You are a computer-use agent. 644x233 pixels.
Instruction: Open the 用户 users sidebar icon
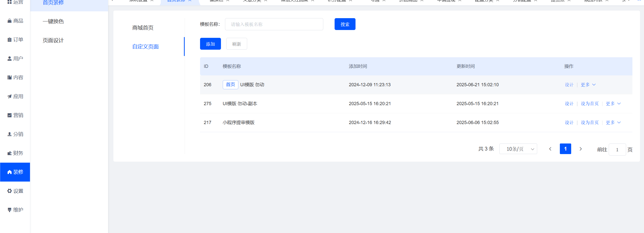point(10,59)
